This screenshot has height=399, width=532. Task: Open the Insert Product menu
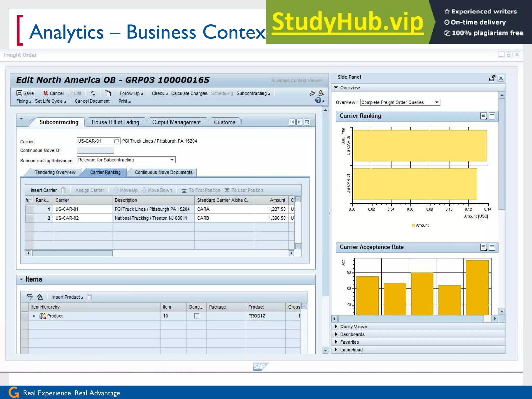click(x=68, y=297)
